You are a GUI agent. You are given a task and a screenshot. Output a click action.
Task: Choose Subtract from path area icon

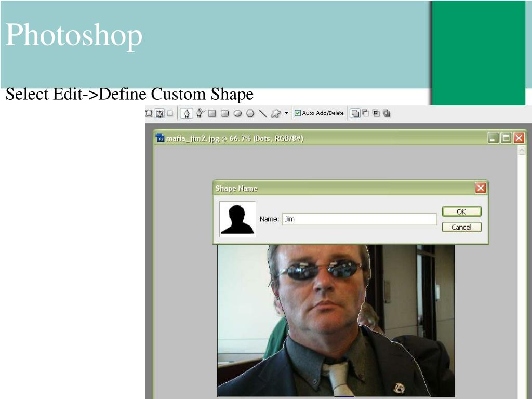pyautogui.click(x=365, y=113)
